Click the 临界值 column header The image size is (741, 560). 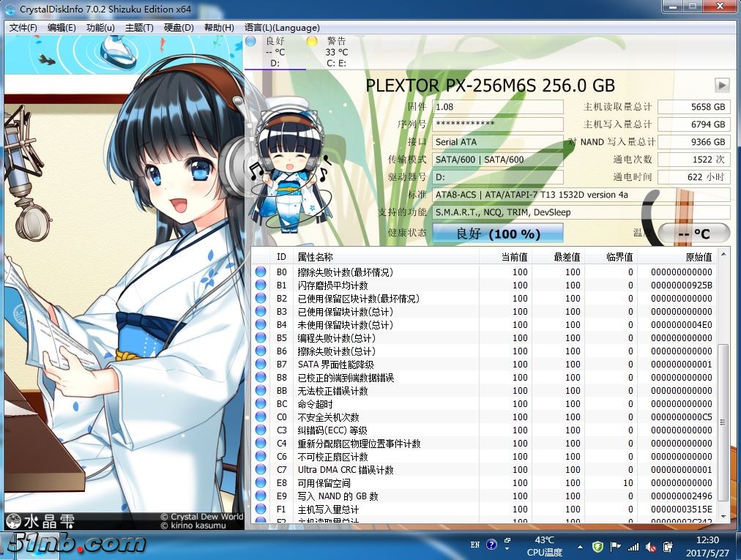(x=611, y=257)
